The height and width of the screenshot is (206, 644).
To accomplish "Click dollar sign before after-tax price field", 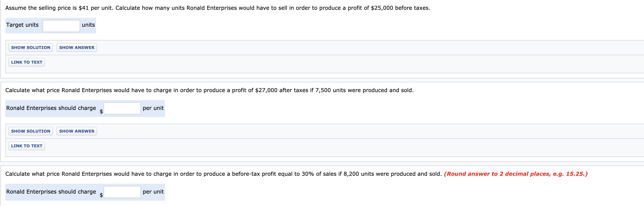I will (x=101, y=111).
